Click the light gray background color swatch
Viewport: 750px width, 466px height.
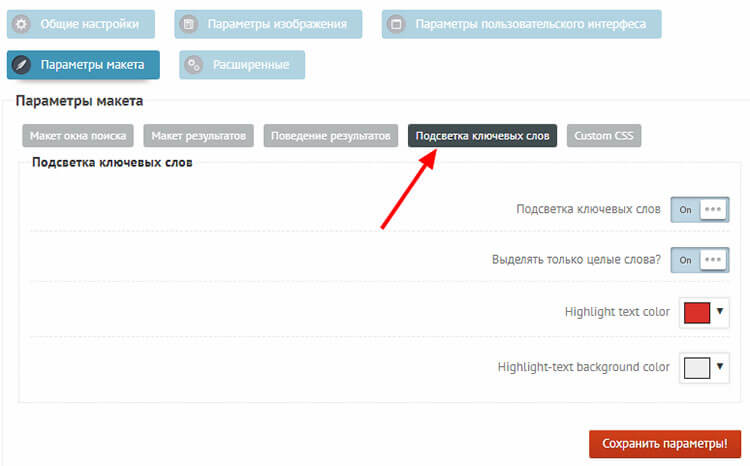click(x=696, y=367)
